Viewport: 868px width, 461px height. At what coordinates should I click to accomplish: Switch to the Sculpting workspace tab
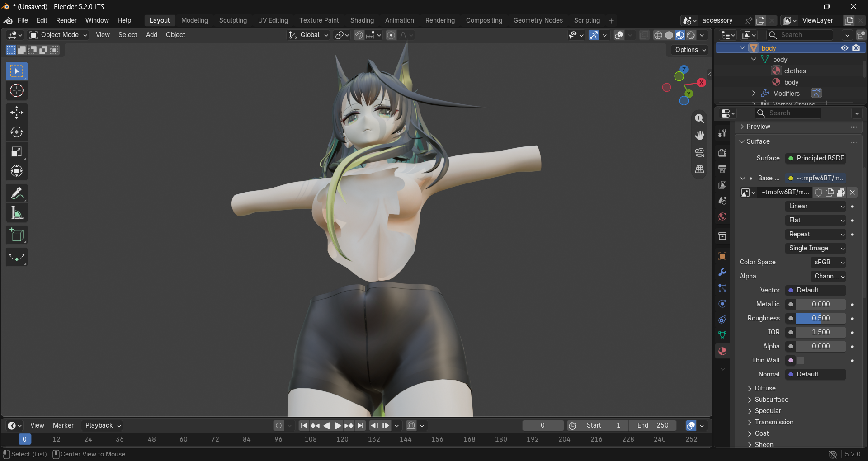click(x=233, y=20)
